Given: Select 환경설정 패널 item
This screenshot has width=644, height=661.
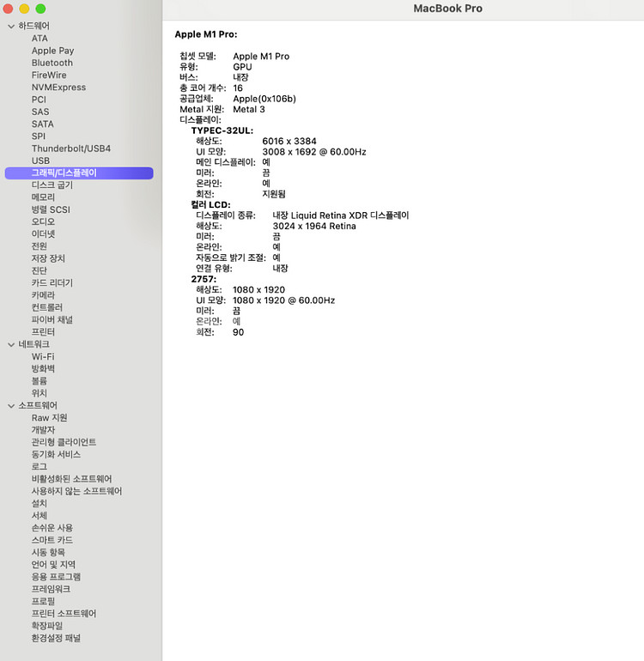Looking at the screenshot, I should 56,638.
